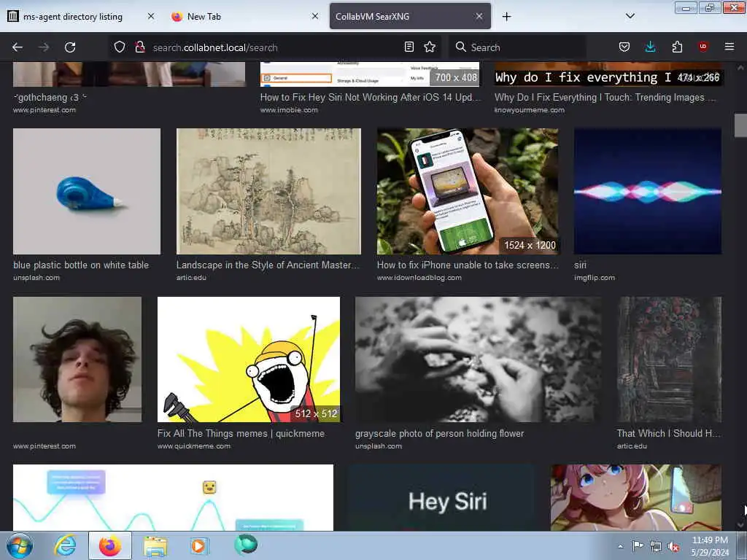Open the Fix All The Things meme thumbnail
The height and width of the screenshot is (560, 747).
pyautogui.click(x=249, y=359)
